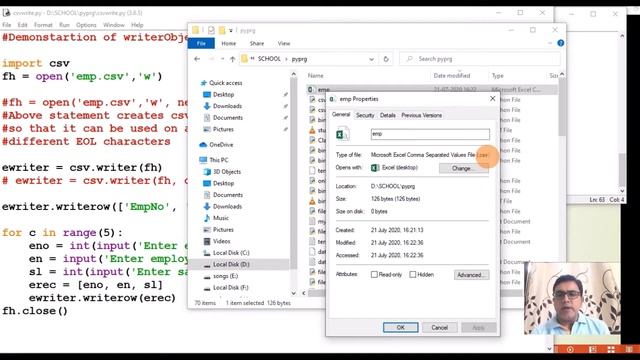Click the Advanced attributes button

click(x=471, y=275)
